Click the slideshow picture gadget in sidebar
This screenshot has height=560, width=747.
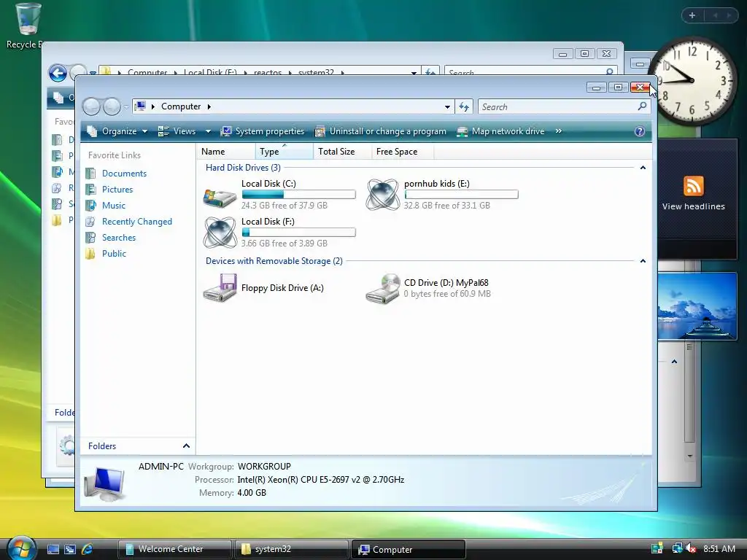coord(697,307)
